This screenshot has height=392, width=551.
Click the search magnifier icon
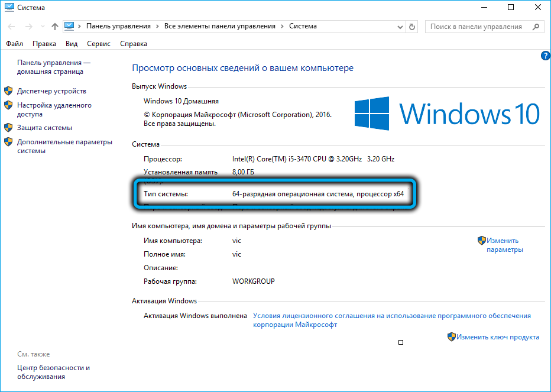536,27
